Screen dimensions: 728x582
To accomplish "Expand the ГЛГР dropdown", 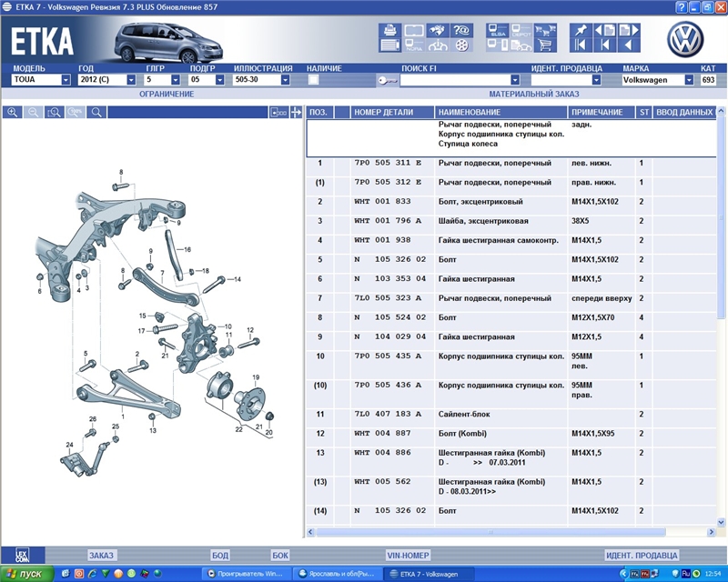I will 176,80.
